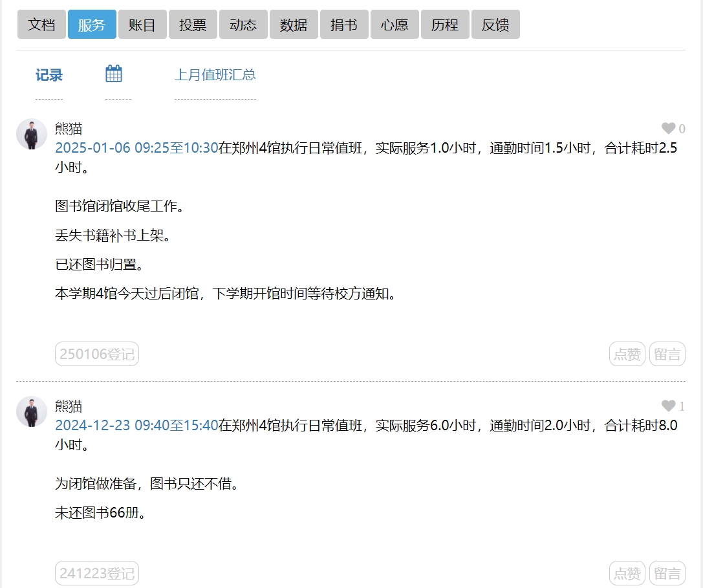Screen dimensions: 703x588
Task: Click the 250106登记 tag button
Action: [97, 354]
